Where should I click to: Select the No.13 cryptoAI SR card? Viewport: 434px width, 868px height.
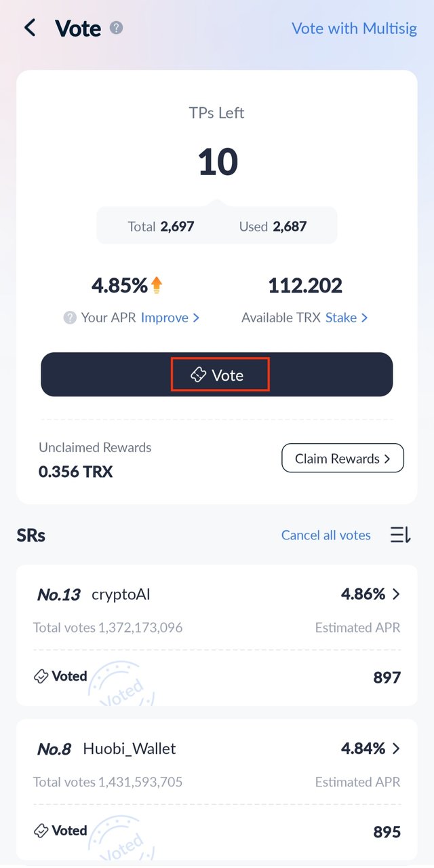tap(217, 635)
